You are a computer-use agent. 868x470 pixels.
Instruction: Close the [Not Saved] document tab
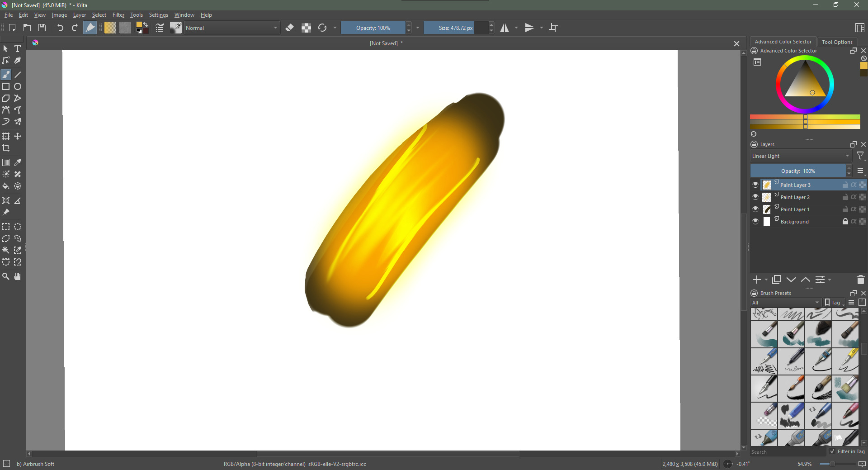pos(736,43)
